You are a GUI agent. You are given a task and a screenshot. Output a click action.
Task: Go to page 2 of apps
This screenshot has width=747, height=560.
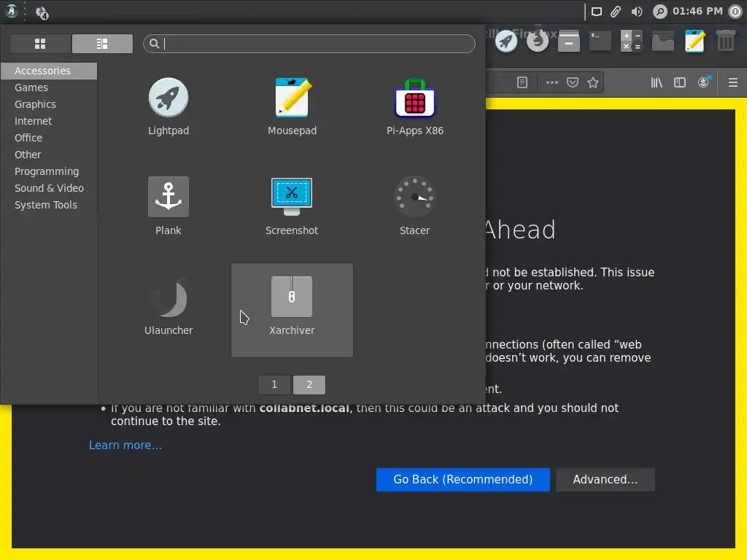309,385
